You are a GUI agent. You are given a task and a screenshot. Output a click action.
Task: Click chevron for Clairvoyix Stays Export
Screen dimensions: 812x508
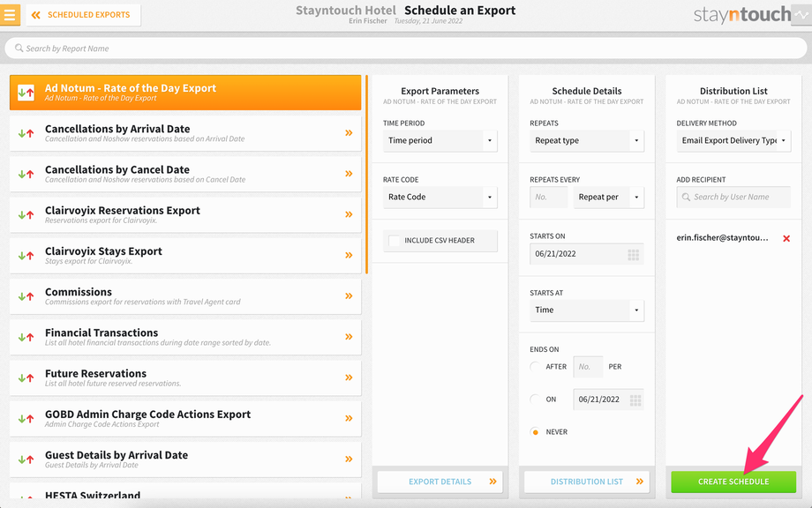click(x=349, y=256)
